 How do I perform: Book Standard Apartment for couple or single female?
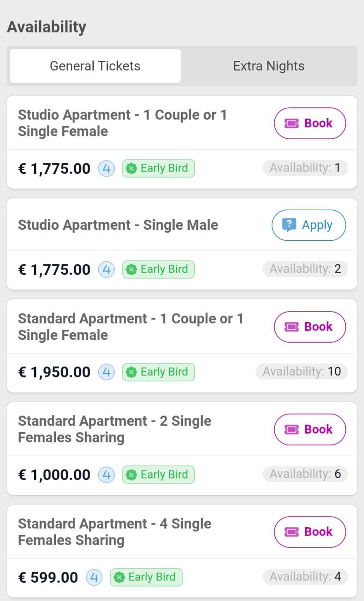310,327
